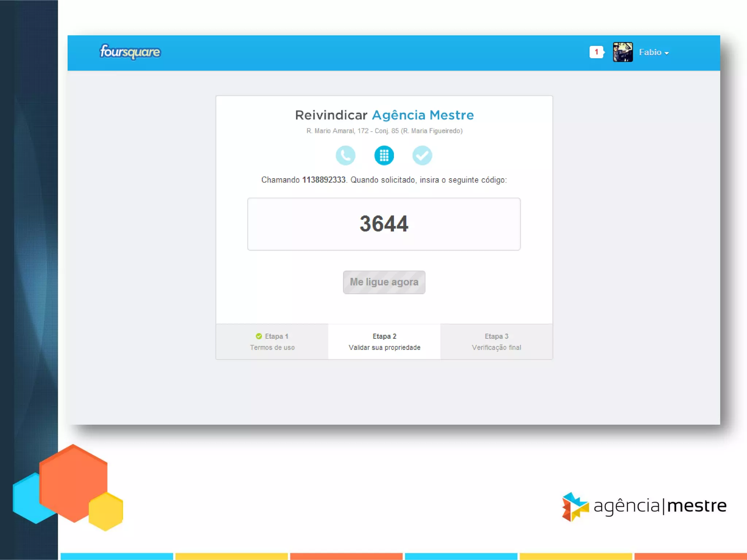Click the green check beside Etapa 1
Viewport: 747px width, 560px height.
259,336
